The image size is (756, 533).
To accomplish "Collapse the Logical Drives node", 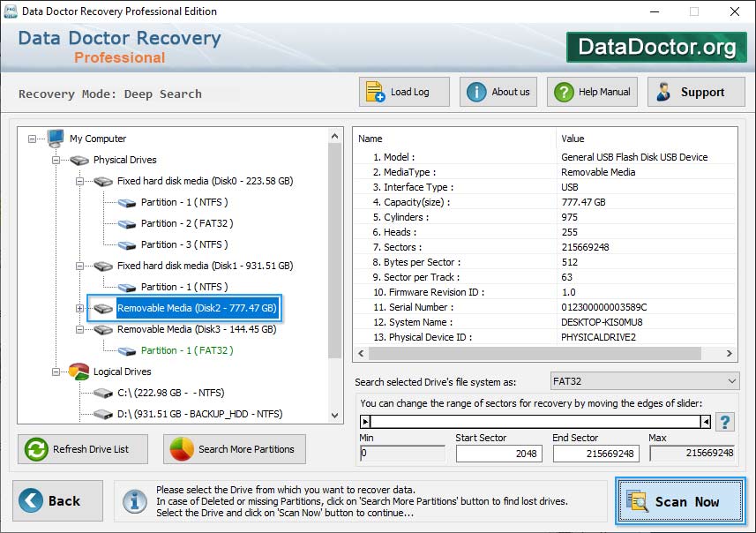I will point(56,372).
